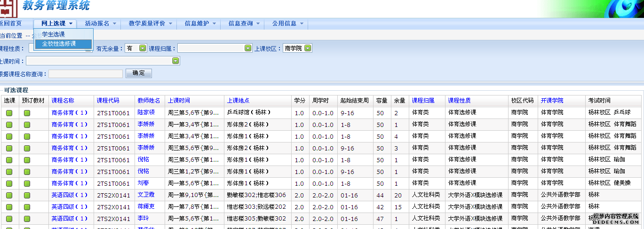The image size is (644, 229).
Task: Click the 考试时间 column header
Action: click(x=599, y=101)
